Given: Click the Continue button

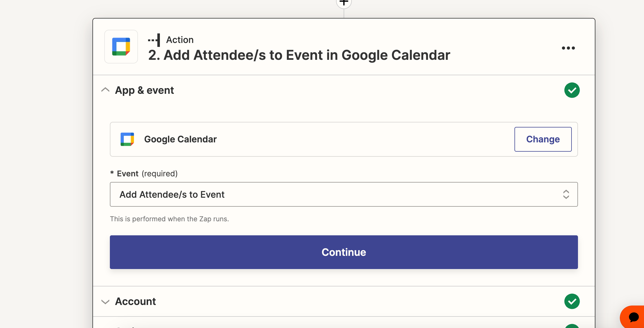Looking at the screenshot, I should pos(344,252).
